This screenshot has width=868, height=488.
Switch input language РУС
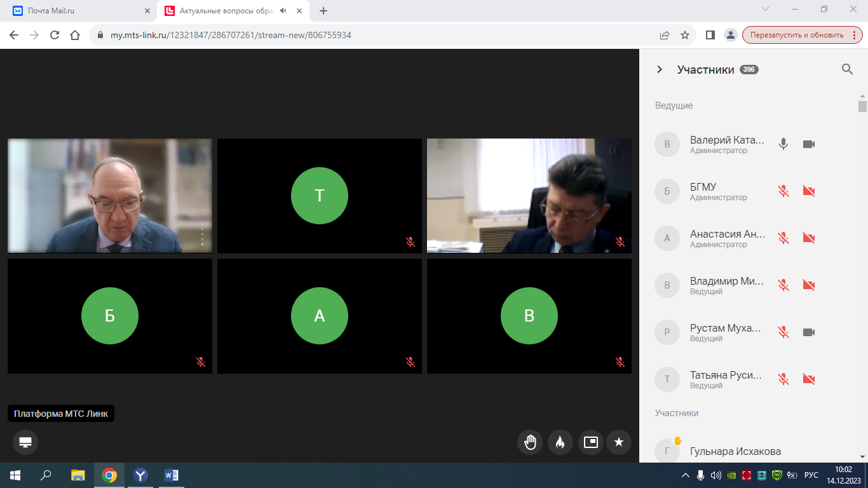[811, 475]
